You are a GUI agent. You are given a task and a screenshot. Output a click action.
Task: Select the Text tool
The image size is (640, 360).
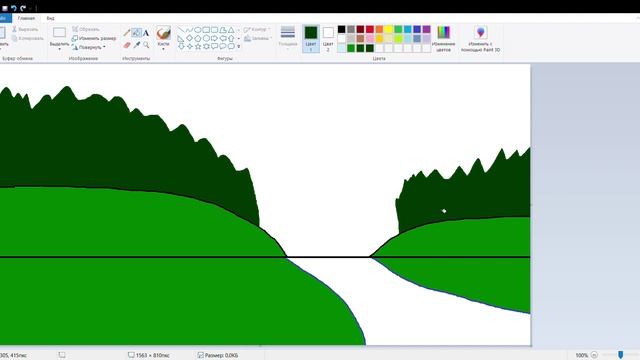[146, 33]
